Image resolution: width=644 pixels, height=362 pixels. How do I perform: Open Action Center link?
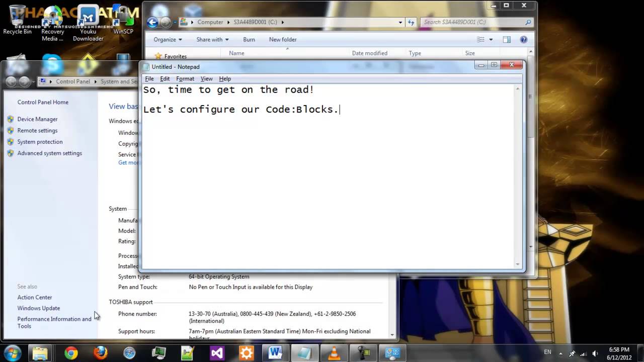tap(35, 297)
